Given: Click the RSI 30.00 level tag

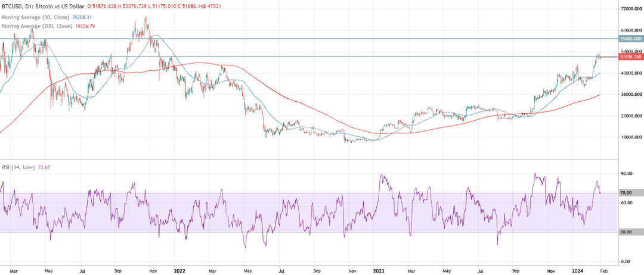Looking at the screenshot, I should pyautogui.click(x=626, y=232).
